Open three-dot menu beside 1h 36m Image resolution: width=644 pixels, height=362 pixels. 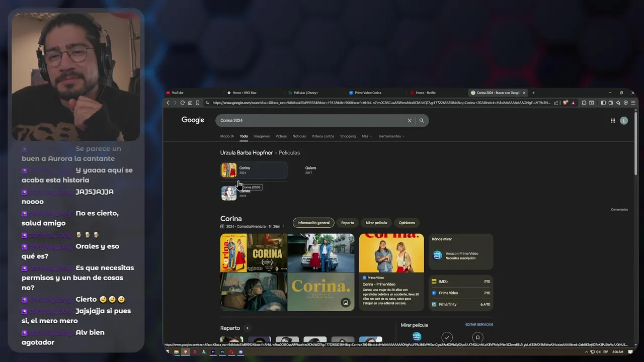point(284,226)
